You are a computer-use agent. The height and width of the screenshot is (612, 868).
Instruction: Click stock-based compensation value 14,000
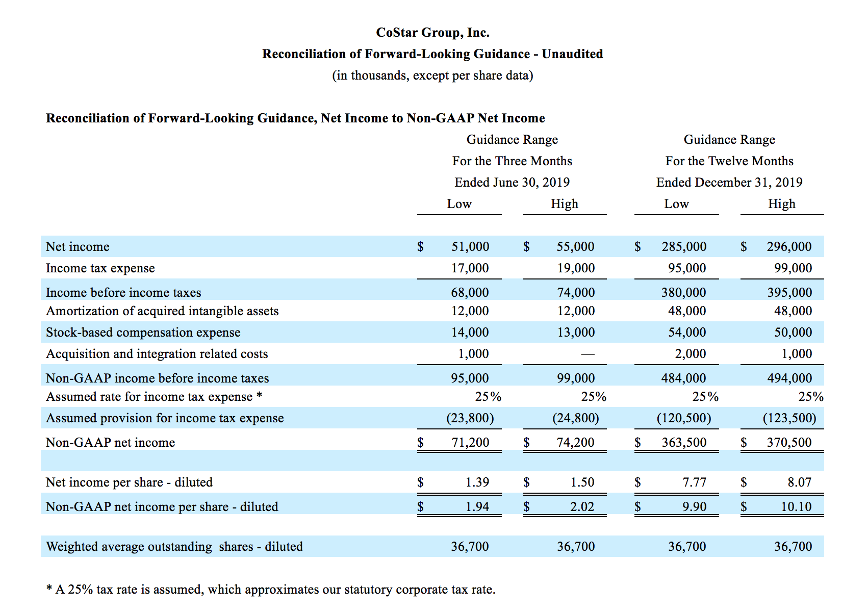click(470, 333)
